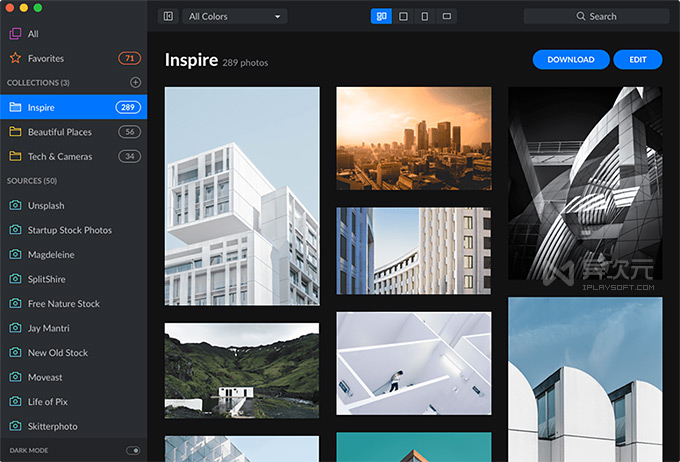This screenshot has height=462, width=680.
Task: Open the All Colors dropdown
Action: (x=234, y=16)
